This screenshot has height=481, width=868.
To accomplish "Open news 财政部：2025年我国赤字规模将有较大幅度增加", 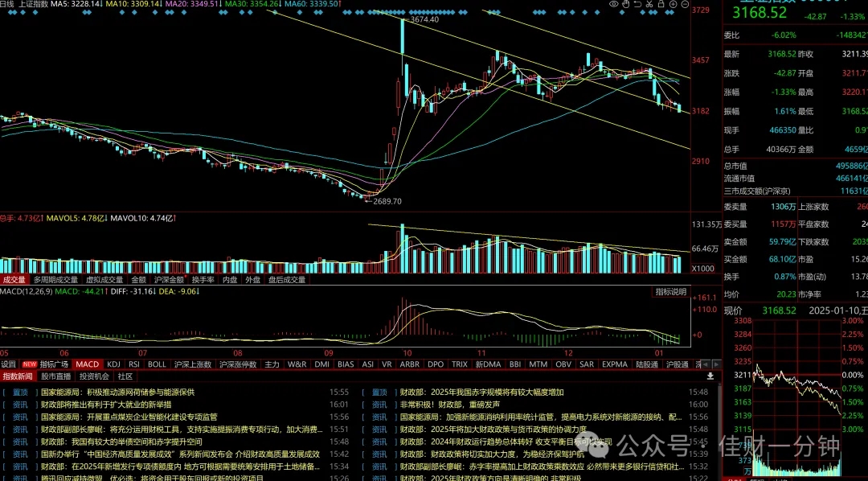I will (x=481, y=393).
